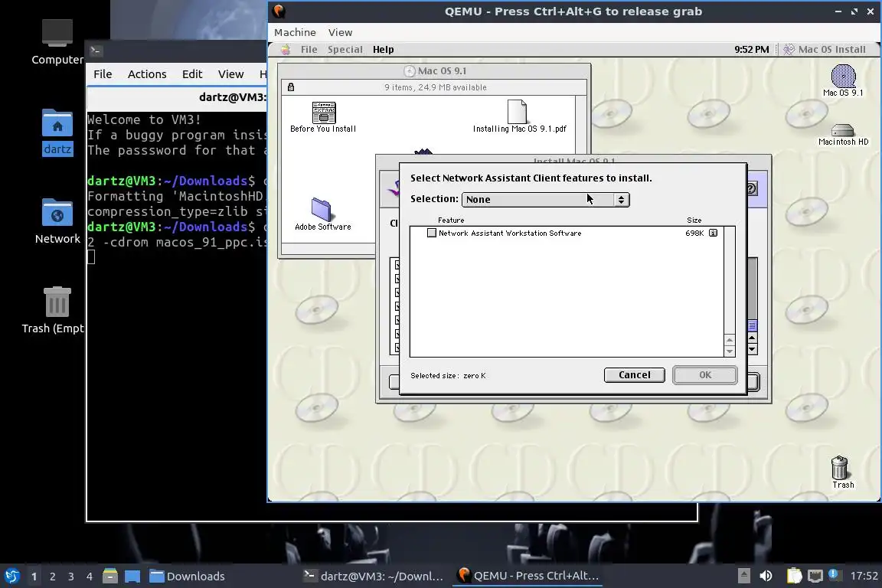
Task: Switch to workspace 2
Action: coord(52,577)
